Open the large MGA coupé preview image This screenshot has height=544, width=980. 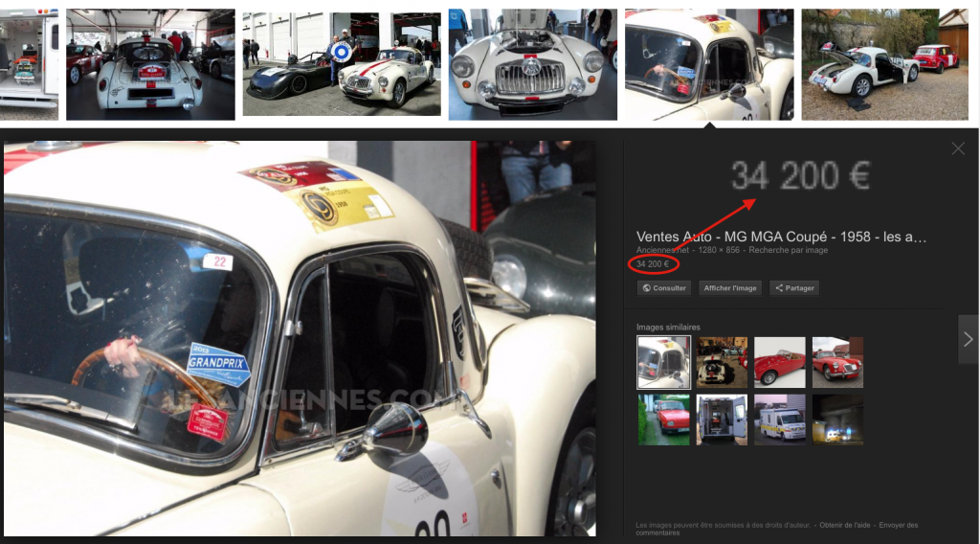(x=300, y=338)
